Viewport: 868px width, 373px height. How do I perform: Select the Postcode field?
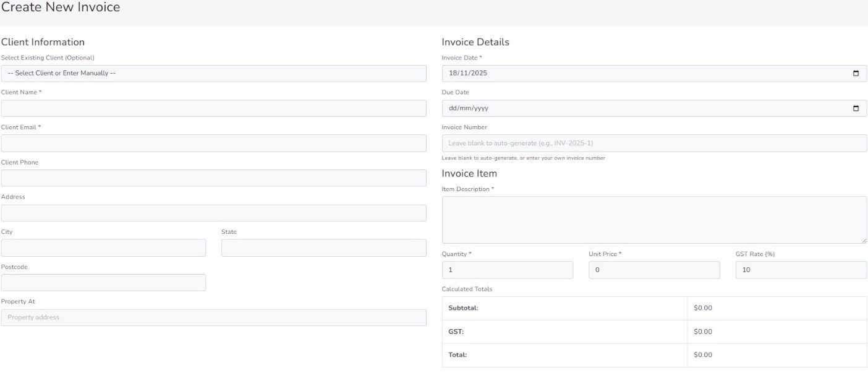(103, 283)
